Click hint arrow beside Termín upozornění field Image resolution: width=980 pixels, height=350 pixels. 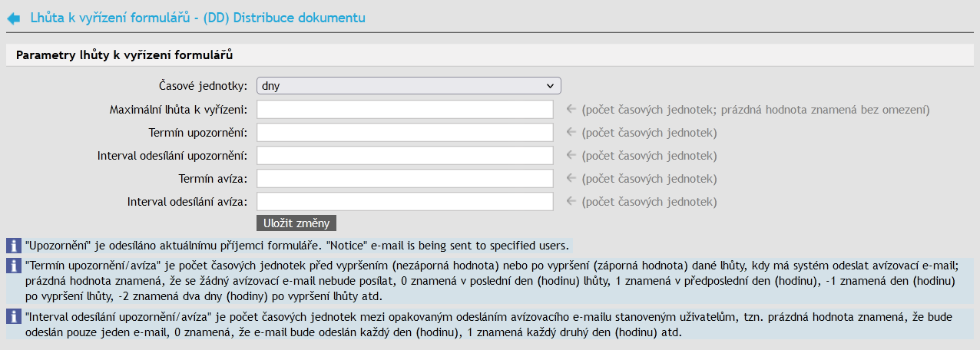click(x=571, y=133)
